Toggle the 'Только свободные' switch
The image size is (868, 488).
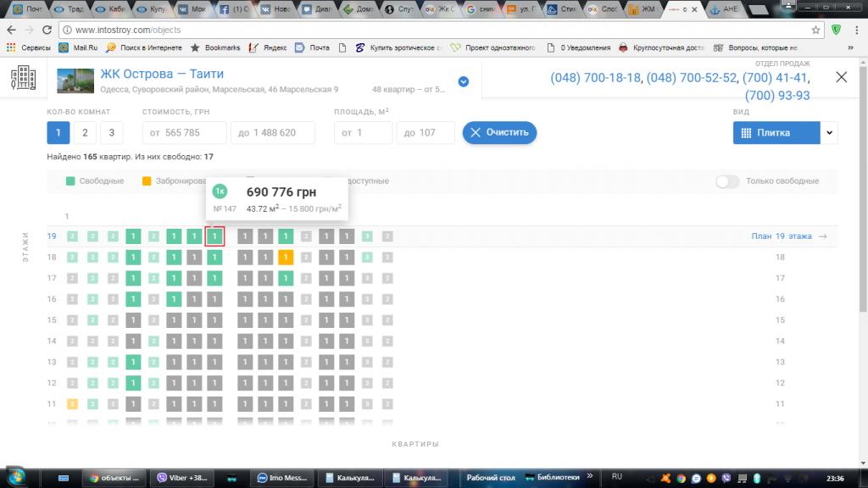pos(726,181)
